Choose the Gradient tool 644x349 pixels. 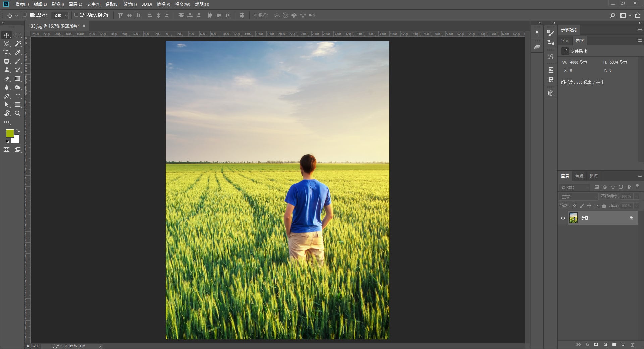18,79
